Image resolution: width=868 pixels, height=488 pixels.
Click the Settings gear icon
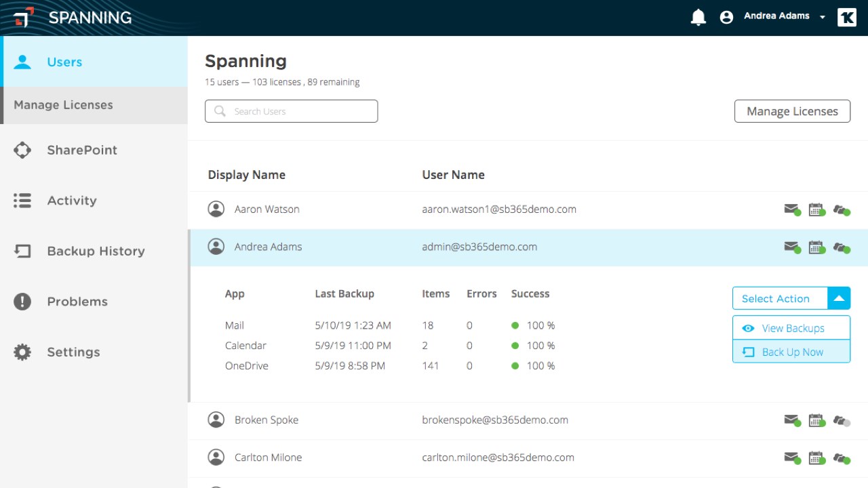click(x=22, y=352)
